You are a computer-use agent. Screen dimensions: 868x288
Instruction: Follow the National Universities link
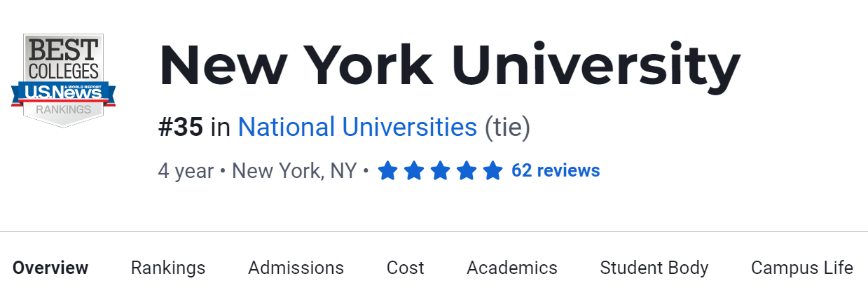coord(357,127)
